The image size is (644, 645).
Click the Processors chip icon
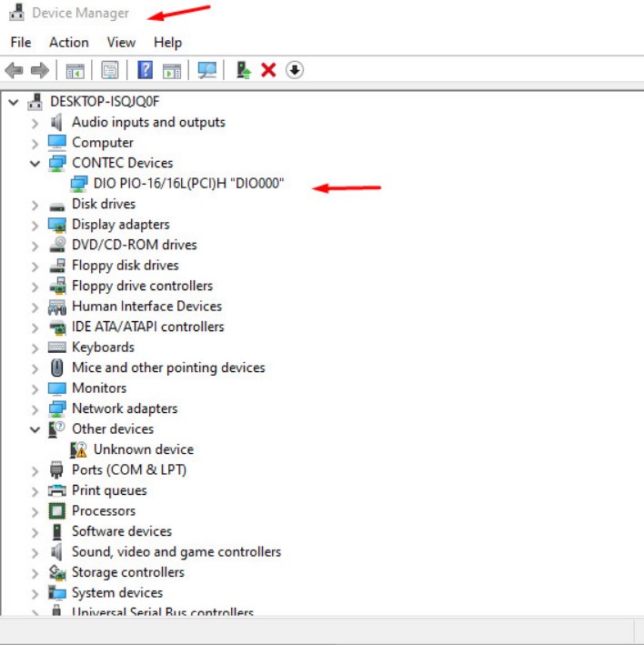pyautogui.click(x=56, y=511)
